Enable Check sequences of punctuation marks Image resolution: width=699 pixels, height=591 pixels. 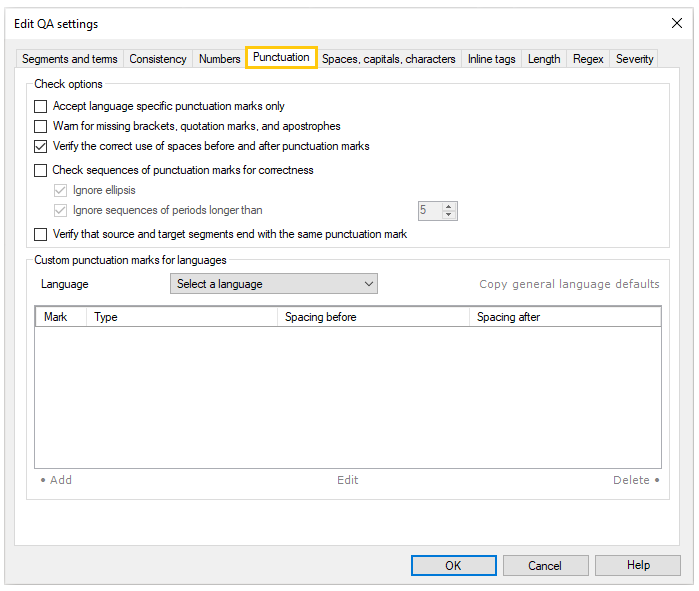(x=41, y=170)
